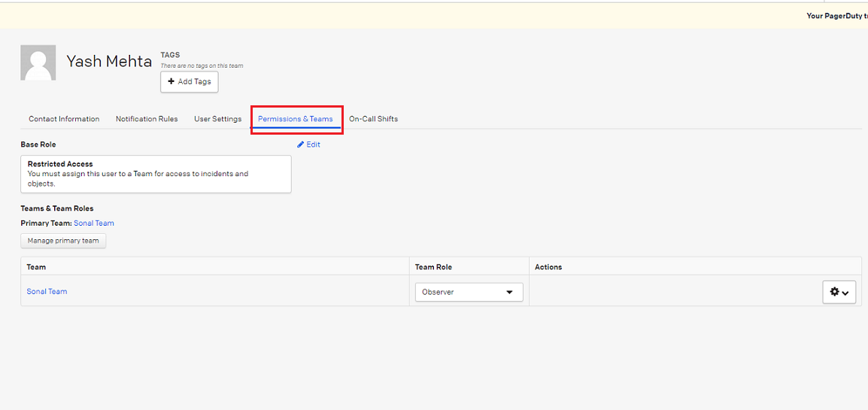Click the Team Role column header
Viewport: 868px width, 410px height.
click(433, 267)
